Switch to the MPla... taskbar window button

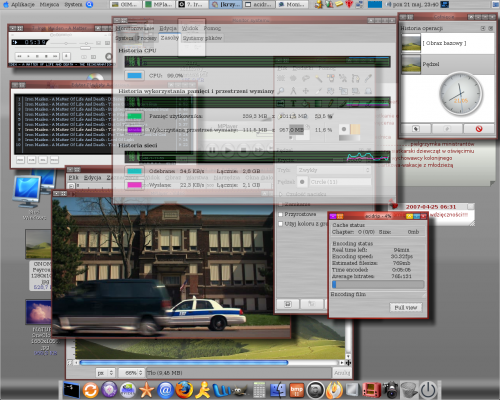pyautogui.click(x=159, y=5)
